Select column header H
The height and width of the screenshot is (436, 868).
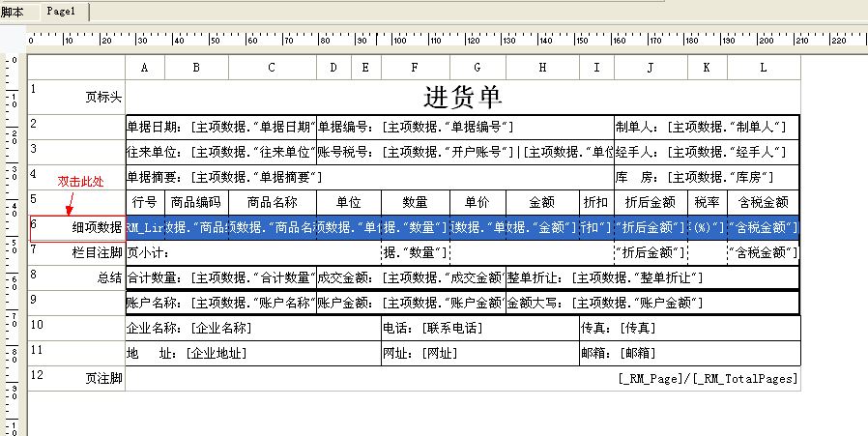542,68
